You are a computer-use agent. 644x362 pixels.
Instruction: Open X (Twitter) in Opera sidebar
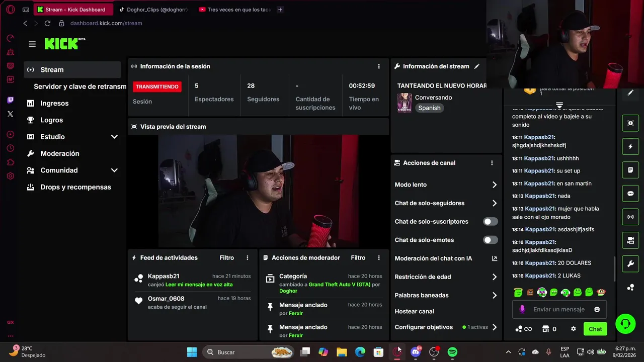[x=11, y=114]
